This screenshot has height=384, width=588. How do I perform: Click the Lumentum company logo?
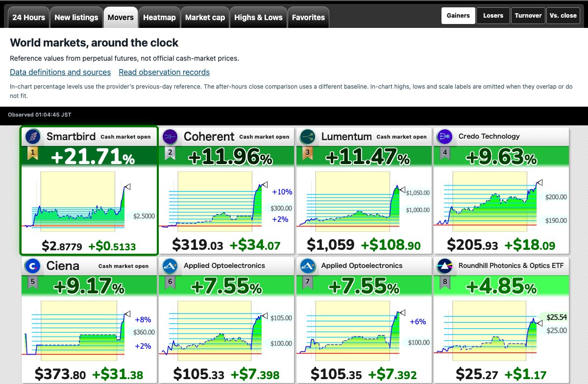tap(308, 137)
